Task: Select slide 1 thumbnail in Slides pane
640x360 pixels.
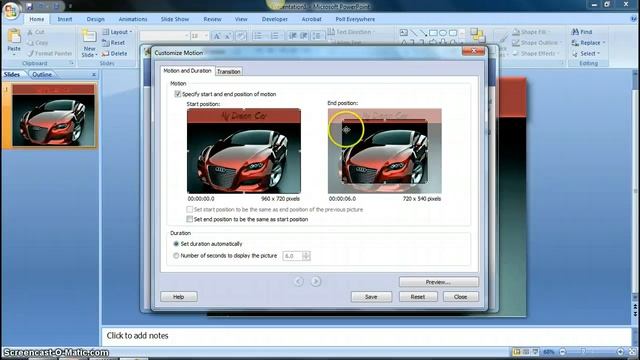Action: 53,116
